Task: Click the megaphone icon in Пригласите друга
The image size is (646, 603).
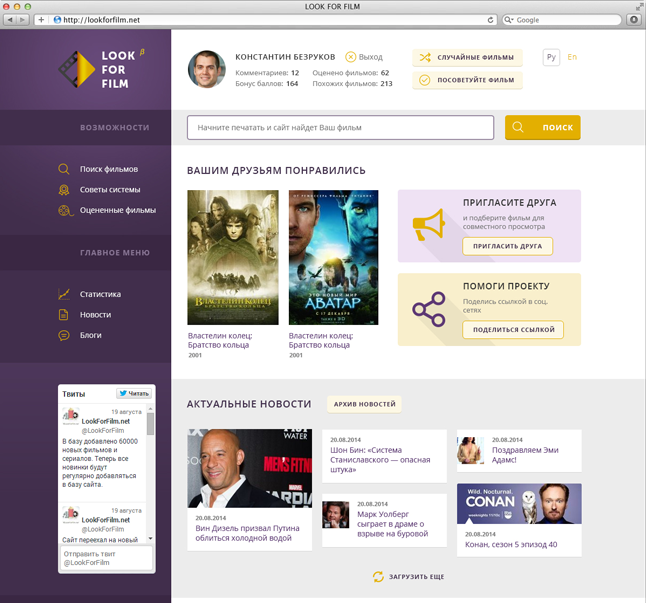Action: tap(429, 225)
